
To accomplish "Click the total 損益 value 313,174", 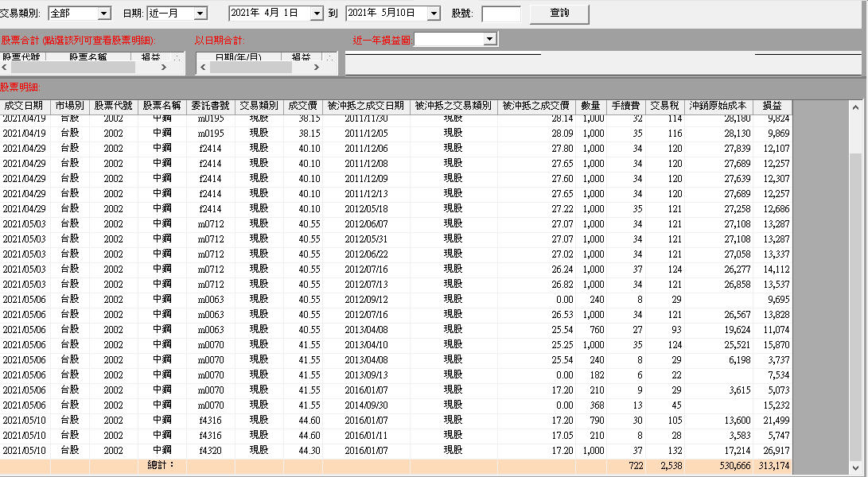I will [774, 466].
